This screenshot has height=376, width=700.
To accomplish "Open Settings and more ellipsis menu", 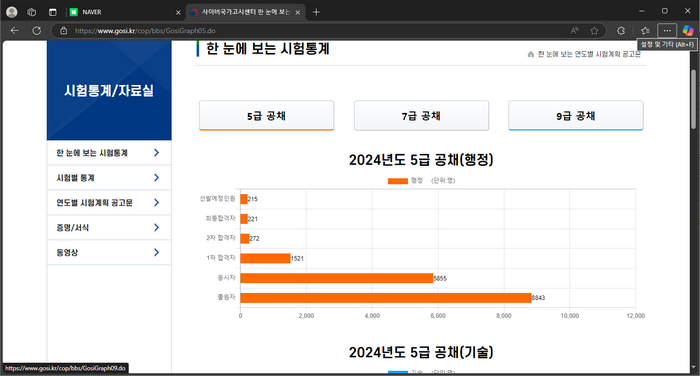I will click(667, 30).
